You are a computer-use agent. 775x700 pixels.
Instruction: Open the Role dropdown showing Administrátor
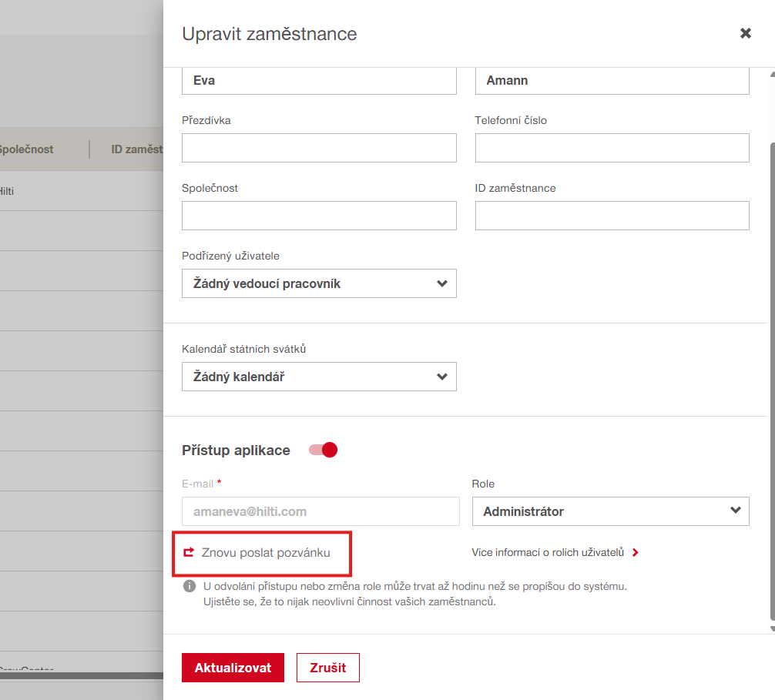click(610, 511)
